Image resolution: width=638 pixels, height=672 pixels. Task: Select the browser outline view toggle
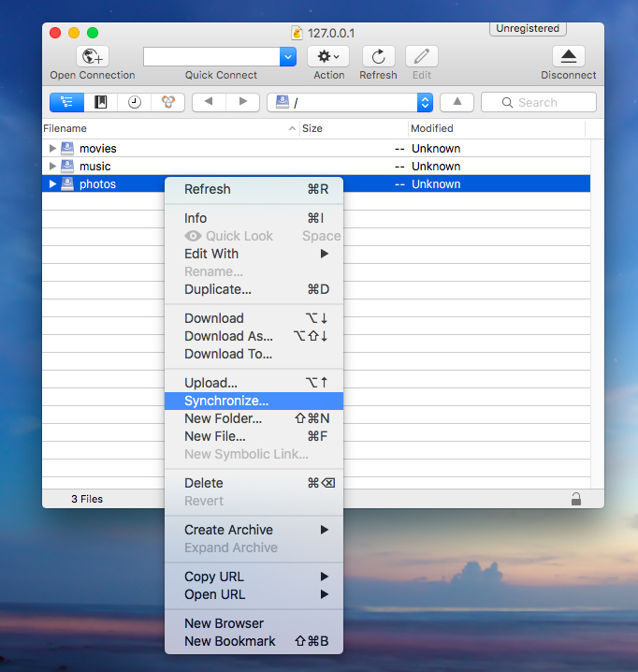tap(66, 102)
